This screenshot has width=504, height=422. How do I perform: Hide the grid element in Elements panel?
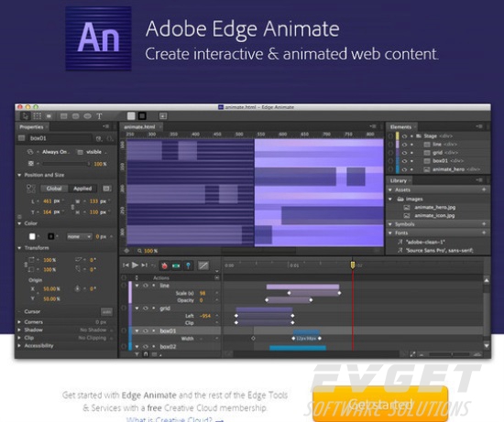pyautogui.click(x=404, y=153)
